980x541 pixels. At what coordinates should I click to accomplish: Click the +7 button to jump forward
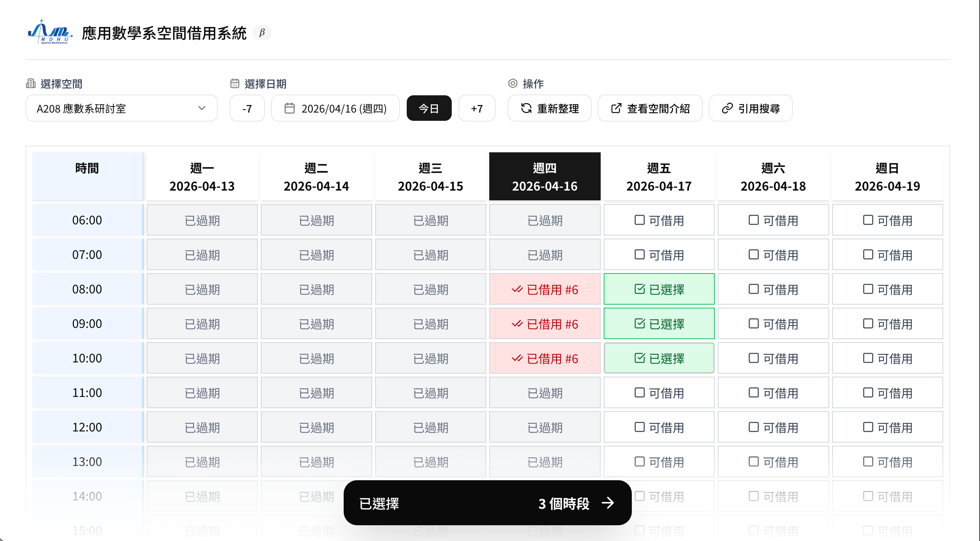point(477,108)
